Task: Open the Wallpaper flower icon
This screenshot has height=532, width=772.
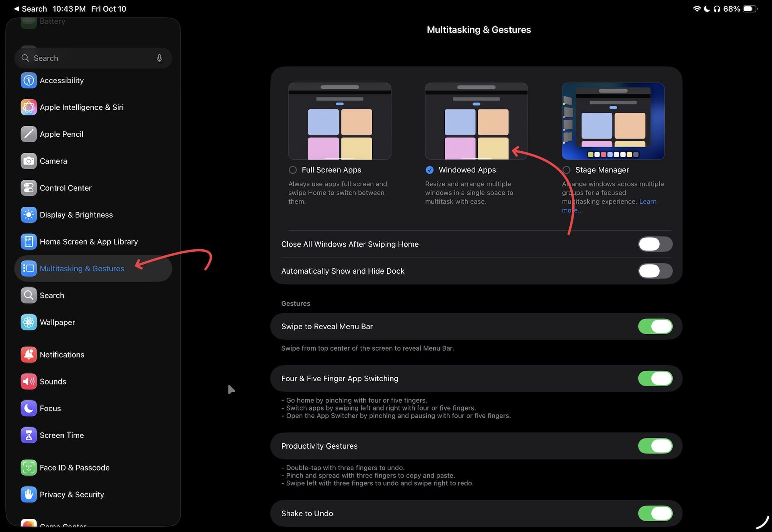Action: 29,322
